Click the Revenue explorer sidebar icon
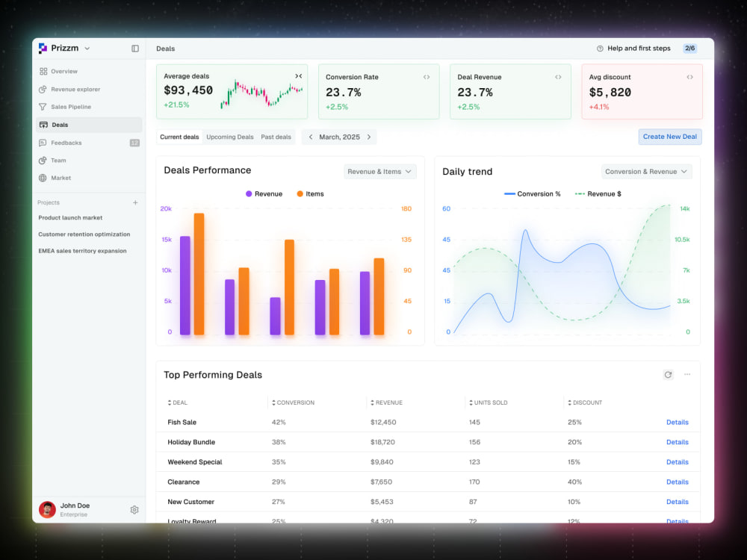 click(43, 89)
